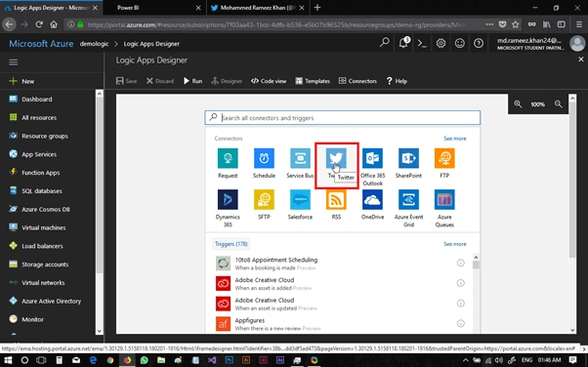
Task: Select the Dynamics 365 connector
Action: 228,199
